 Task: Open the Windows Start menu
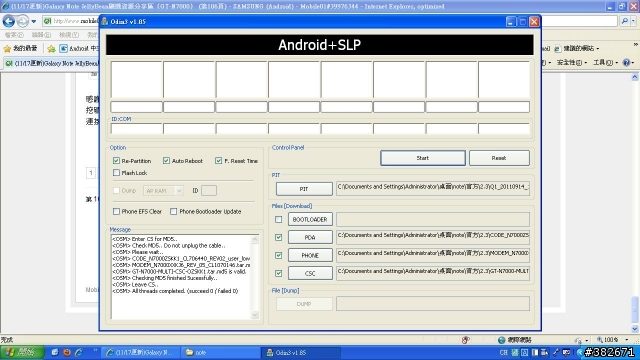pyautogui.click(x=22, y=352)
